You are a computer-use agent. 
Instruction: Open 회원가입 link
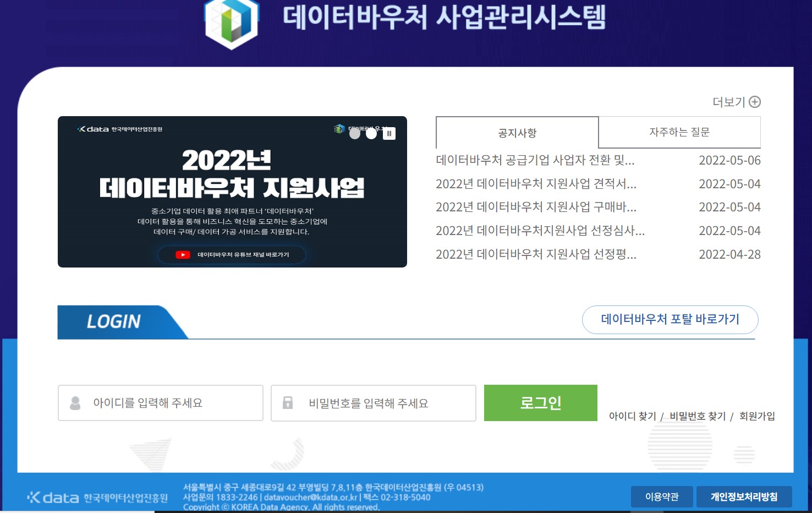[757, 416]
